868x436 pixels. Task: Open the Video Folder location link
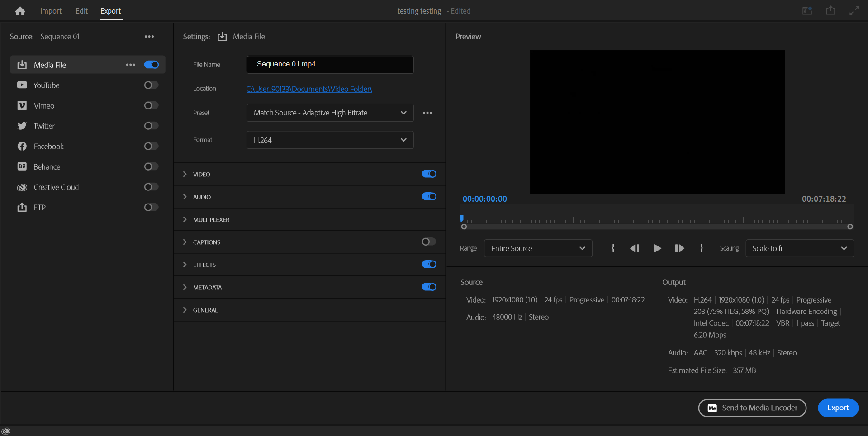pyautogui.click(x=309, y=89)
